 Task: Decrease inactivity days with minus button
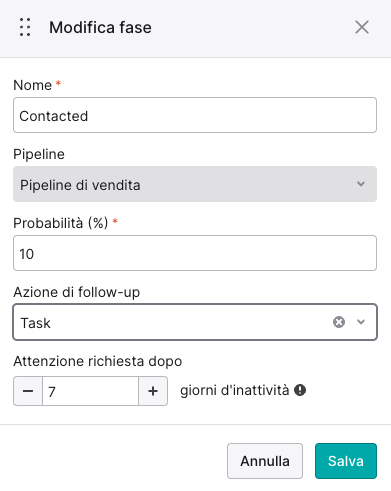coord(28,391)
